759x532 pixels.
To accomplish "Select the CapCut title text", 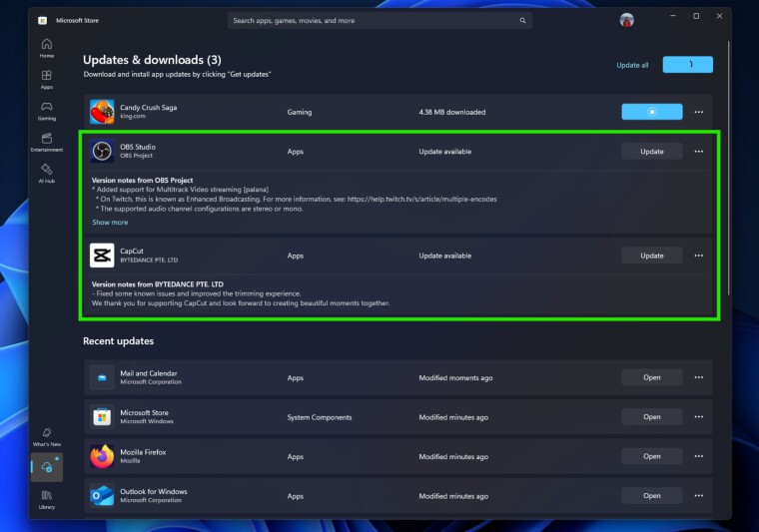I will tap(132, 251).
